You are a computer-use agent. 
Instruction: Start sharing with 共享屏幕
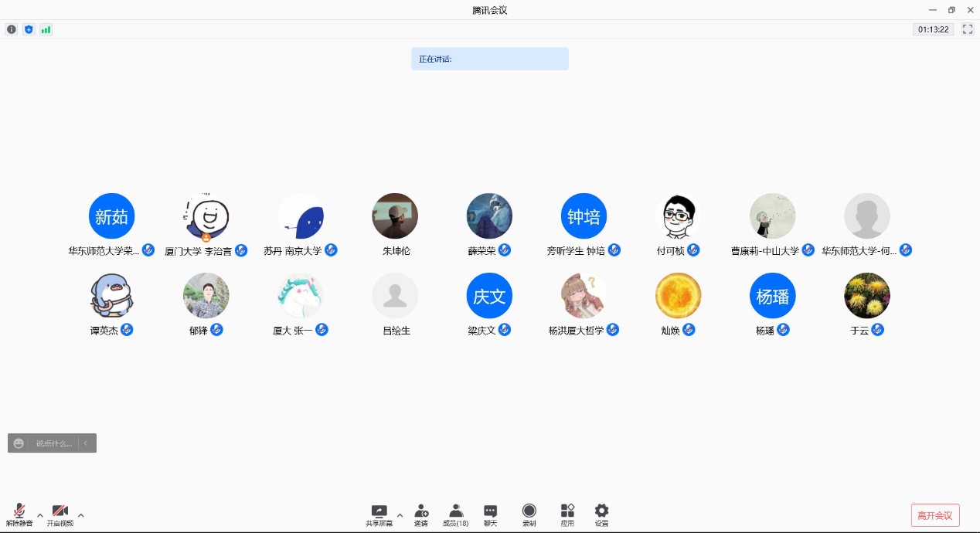[379, 514]
